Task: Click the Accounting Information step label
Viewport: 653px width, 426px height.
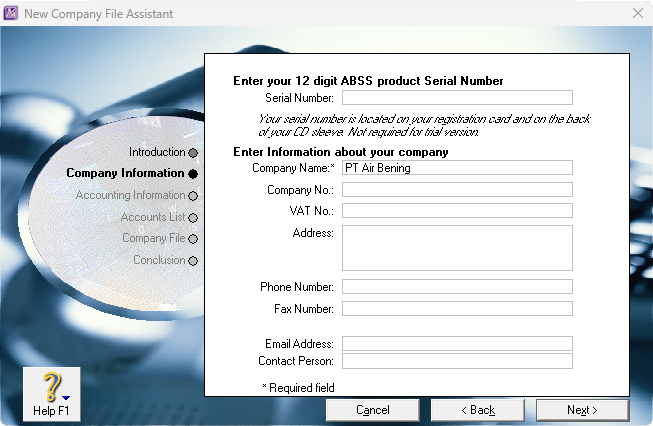Action: (130, 195)
